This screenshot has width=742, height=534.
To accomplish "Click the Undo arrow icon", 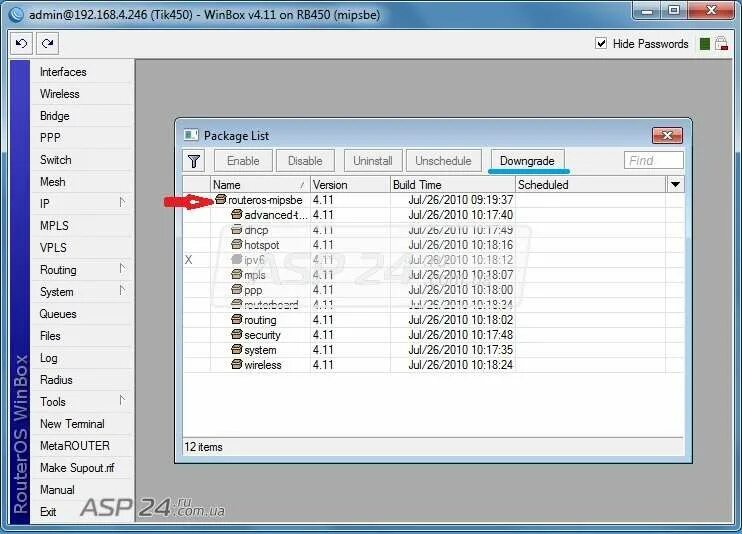I will 21,44.
